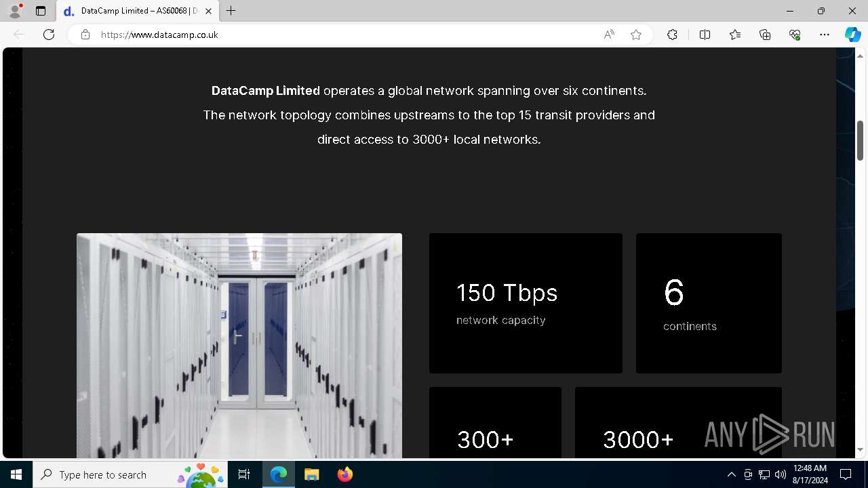Open the browser profile icon
868x488 pixels.
click(x=15, y=11)
